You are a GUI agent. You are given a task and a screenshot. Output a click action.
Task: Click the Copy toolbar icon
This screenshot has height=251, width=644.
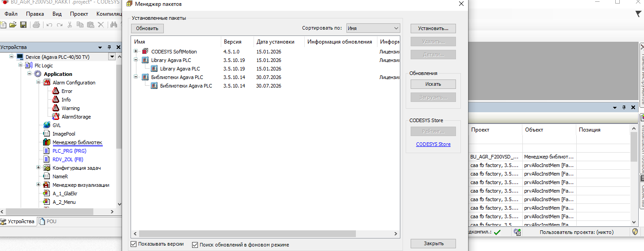pyautogui.click(x=80, y=24)
